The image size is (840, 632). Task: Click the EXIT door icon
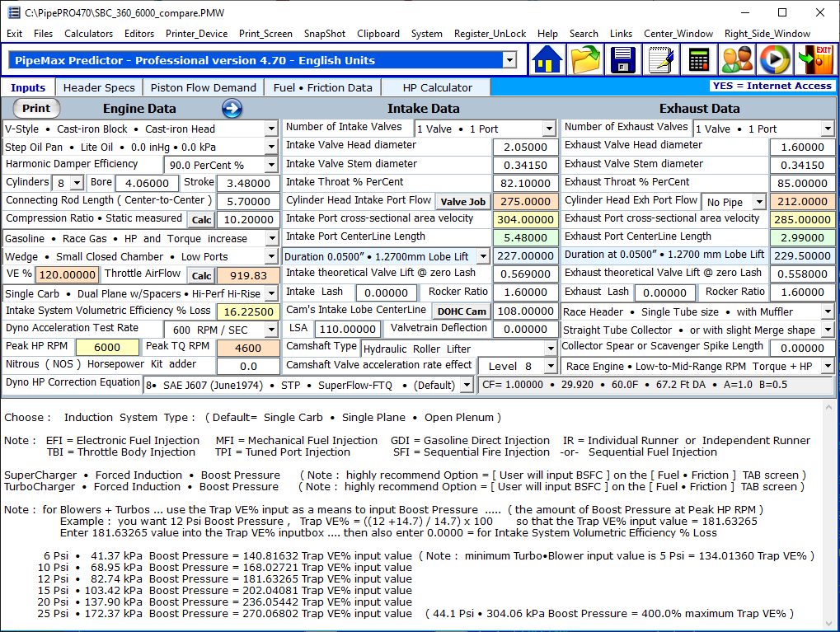point(814,60)
